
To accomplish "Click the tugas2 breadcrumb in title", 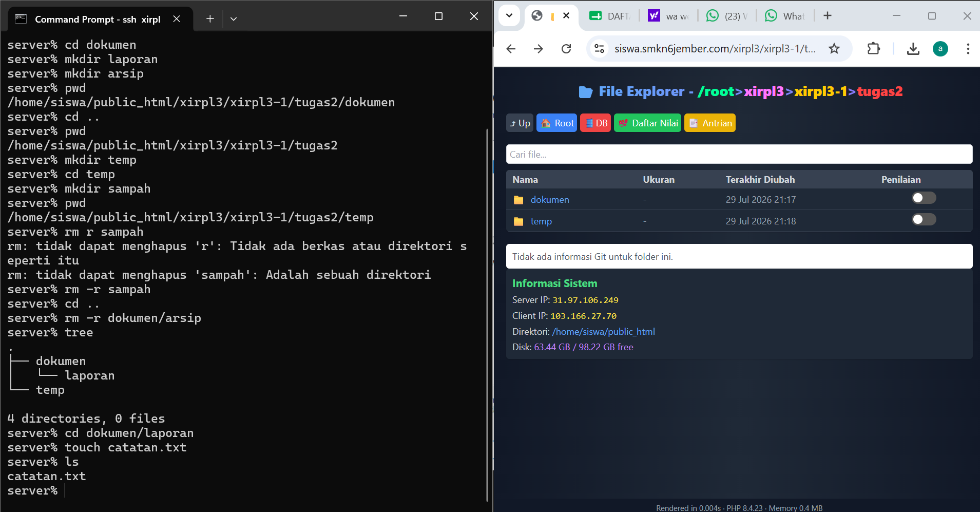I will click(x=880, y=91).
